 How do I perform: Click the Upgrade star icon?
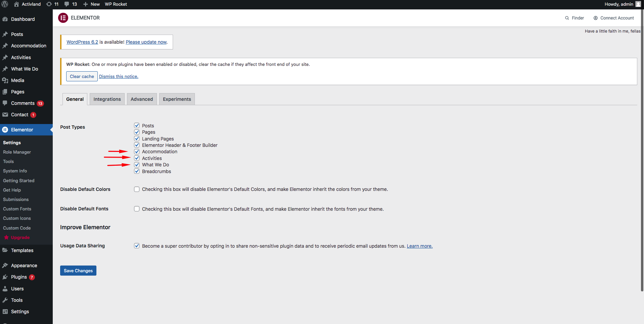pos(6,237)
